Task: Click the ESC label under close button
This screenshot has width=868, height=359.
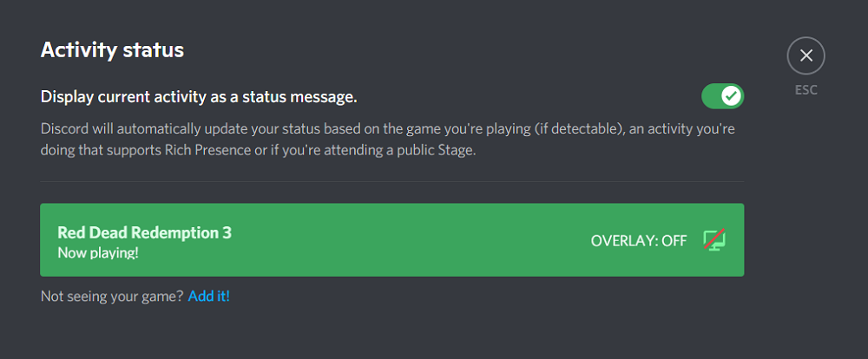Action: click(806, 89)
